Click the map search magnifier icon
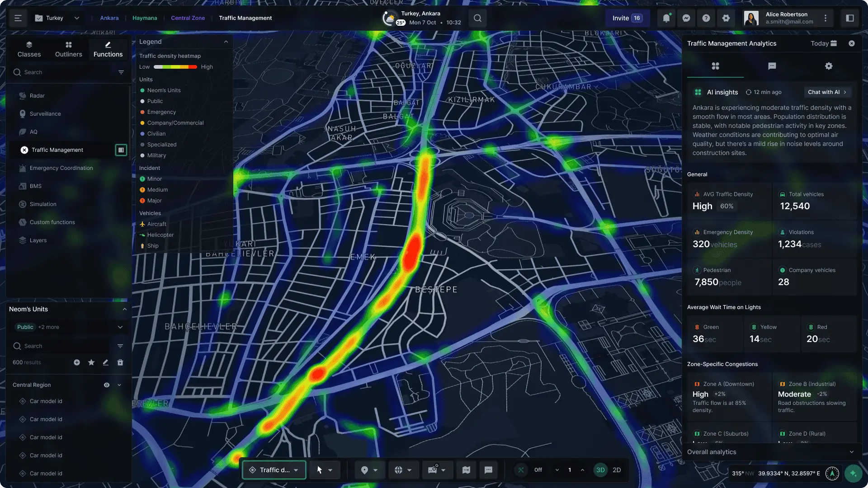868x488 pixels. tap(477, 18)
